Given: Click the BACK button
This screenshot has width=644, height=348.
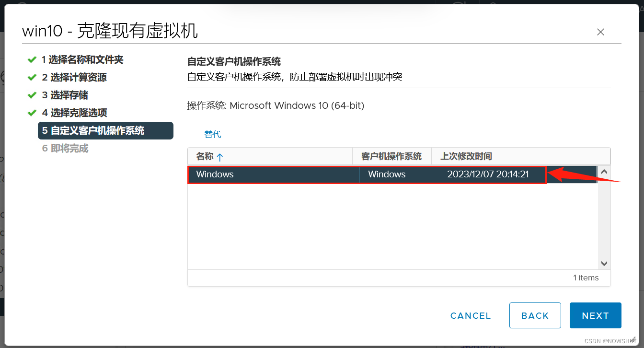Looking at the screenshot, I should [x=535, y=315].
